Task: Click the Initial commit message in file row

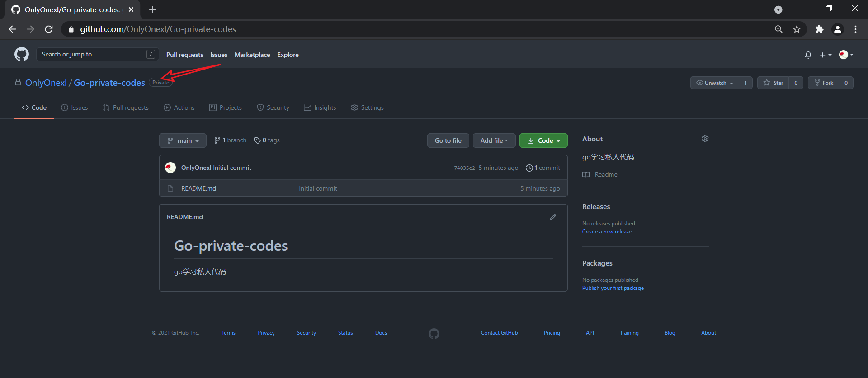Action: 318,188
